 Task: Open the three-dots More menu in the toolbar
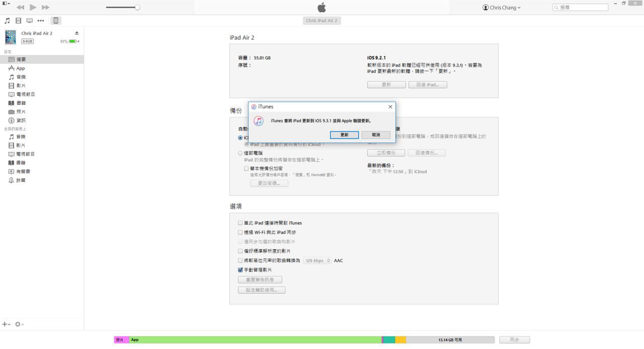coord(41,21)
